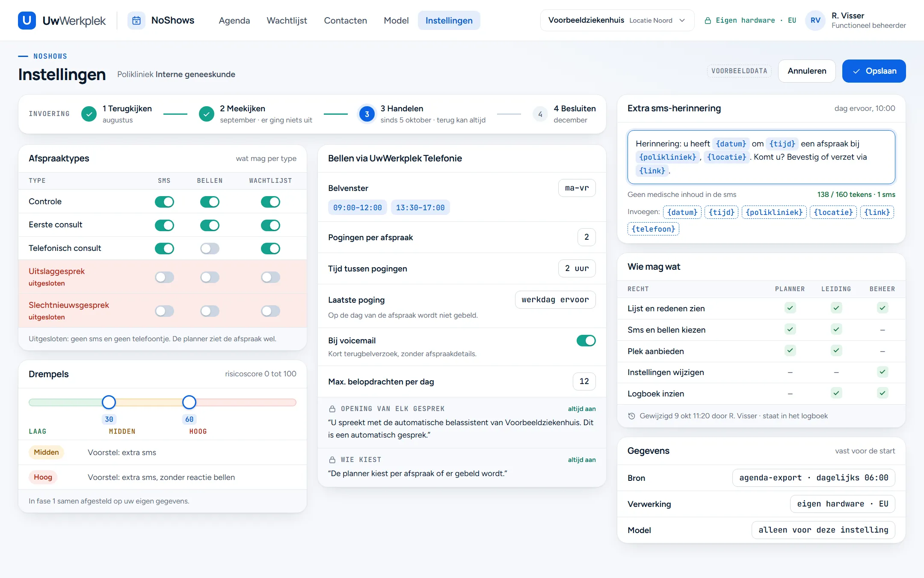This screenshot has width=924, height=578.
Task: Disable Wachtlijst toggle for Eerste consult
Action: point(270,225)
